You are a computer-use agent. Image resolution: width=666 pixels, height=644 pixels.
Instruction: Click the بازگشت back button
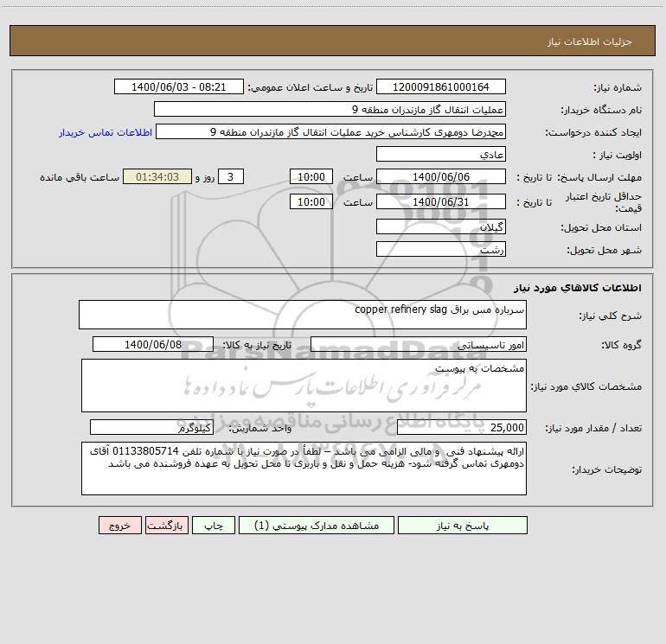[x=166, y=525]
